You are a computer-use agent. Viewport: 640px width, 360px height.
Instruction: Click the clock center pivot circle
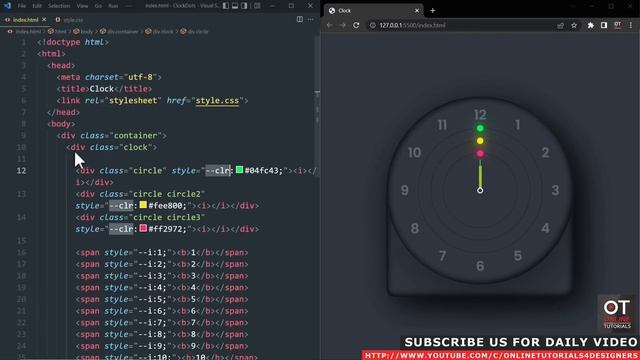tap(480, 190)
